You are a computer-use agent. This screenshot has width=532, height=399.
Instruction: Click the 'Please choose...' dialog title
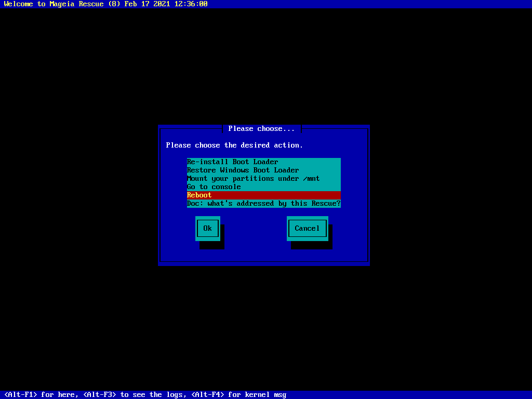pyautogui.click(x=262, y=129)
